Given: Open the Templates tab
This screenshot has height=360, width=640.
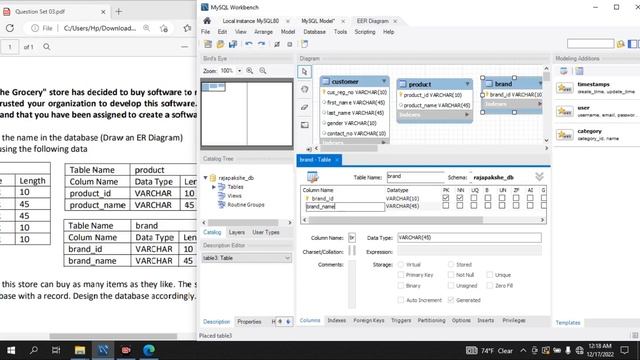Looking at the screenshot, I should [x=568, y=322].
